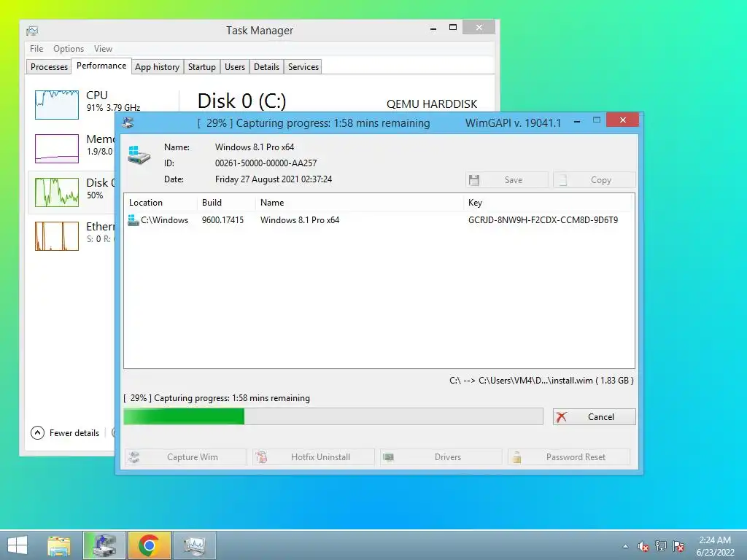
Task: Switch to Details tab
Action: coord(266,66)
